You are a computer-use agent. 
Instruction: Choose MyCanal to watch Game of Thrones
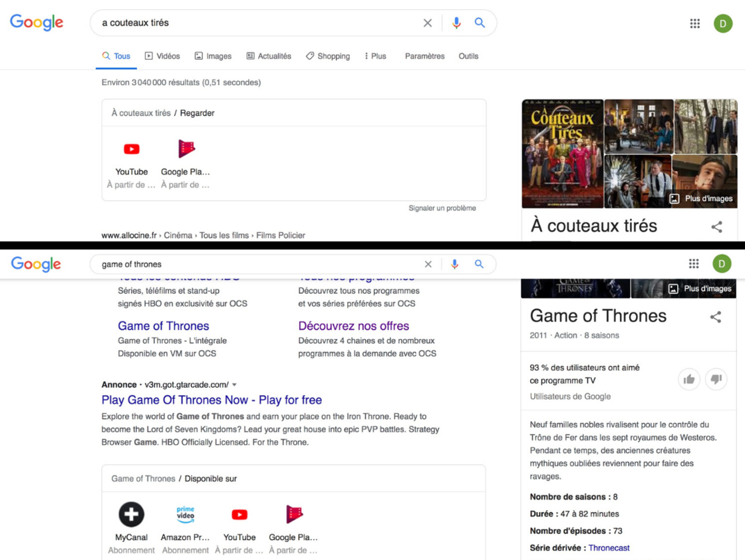tap(131, 527)
